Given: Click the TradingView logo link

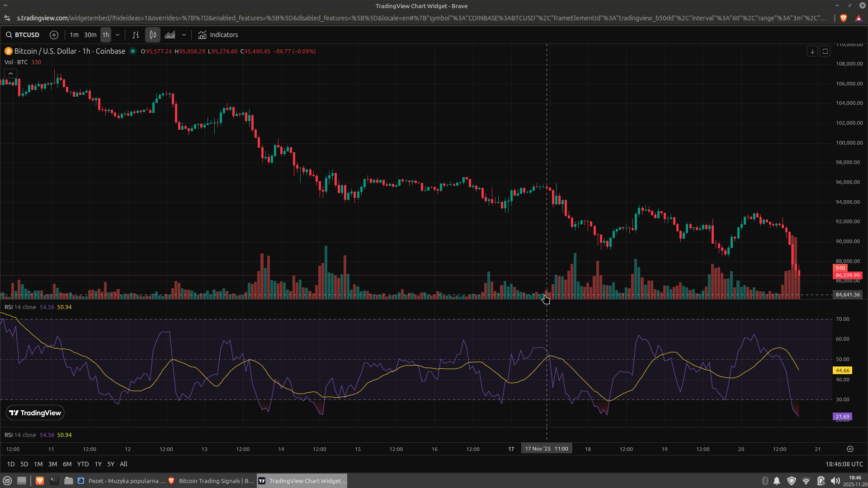Looking at the screenshot, I should [x=35, y=413].
